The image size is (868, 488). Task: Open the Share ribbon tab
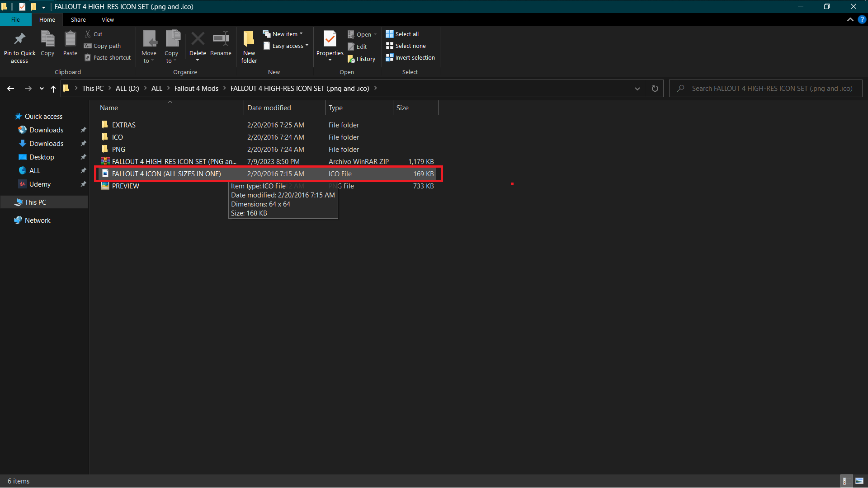click(x=78, y=20)
